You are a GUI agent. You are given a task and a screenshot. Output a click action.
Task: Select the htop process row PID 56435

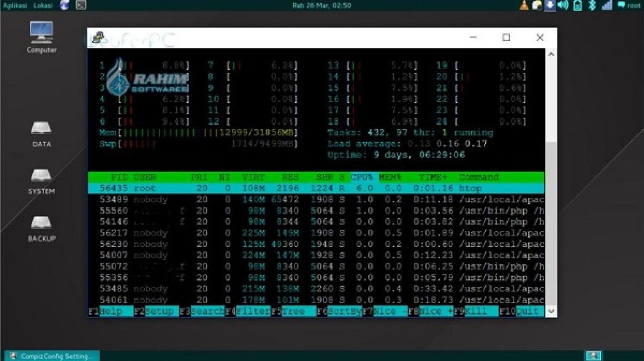316,188
